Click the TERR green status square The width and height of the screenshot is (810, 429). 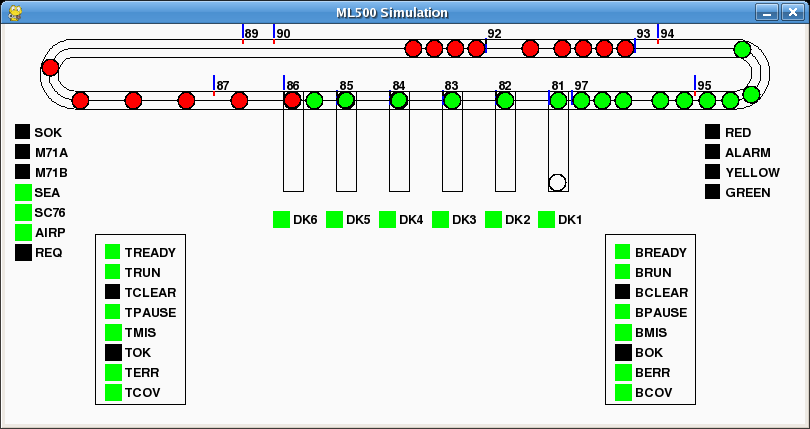click(x=113, y=372)
